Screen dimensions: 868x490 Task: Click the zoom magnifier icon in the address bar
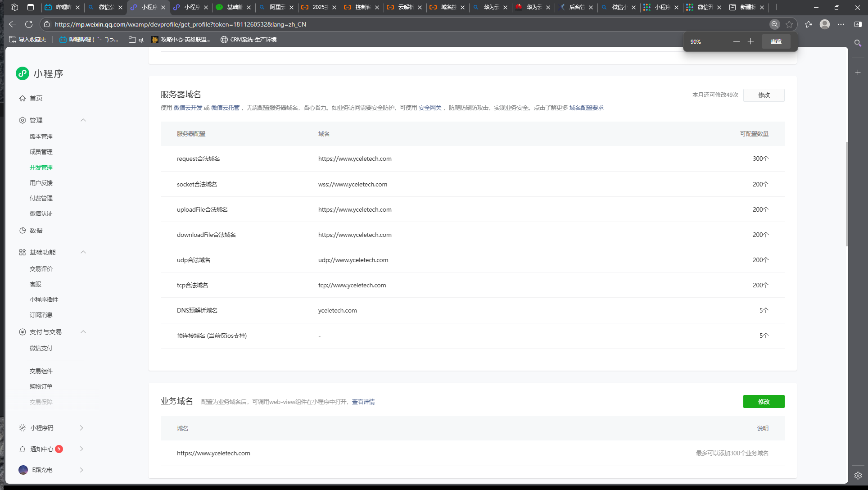click(774, 24)
